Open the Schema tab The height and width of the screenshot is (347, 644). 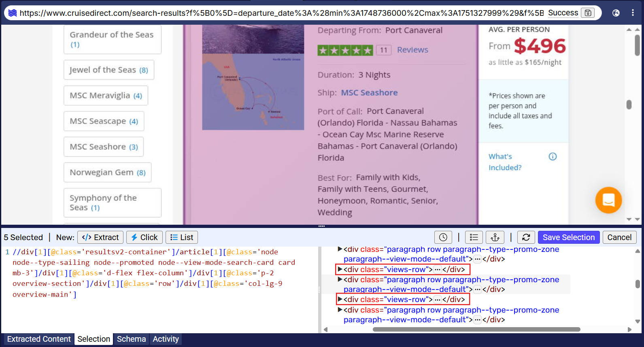tap(131, 339)
